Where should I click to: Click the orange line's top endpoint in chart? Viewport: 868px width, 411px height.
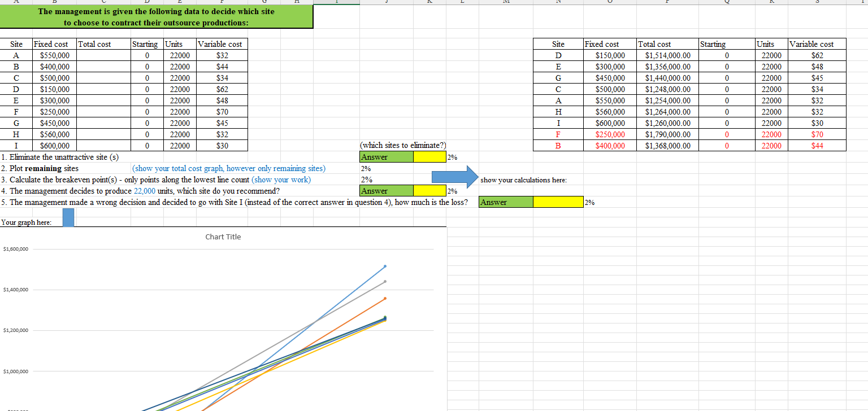click(x=385, y=298)
